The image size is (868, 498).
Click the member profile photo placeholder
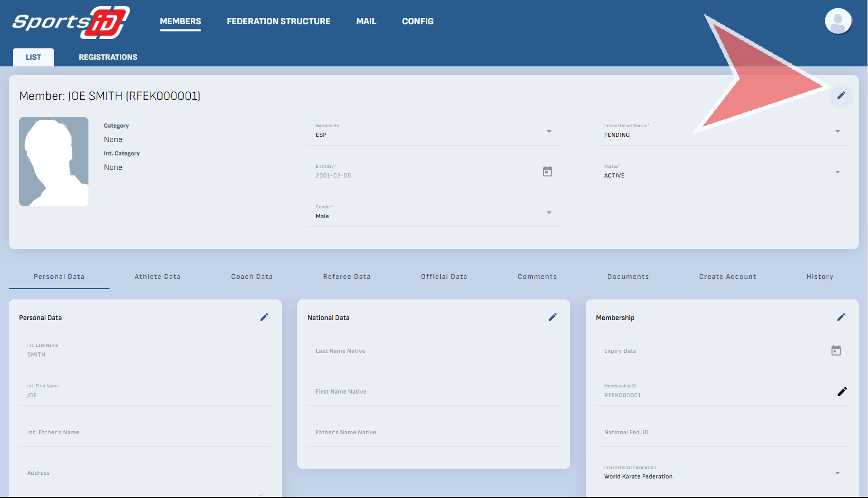coord(53,162)
